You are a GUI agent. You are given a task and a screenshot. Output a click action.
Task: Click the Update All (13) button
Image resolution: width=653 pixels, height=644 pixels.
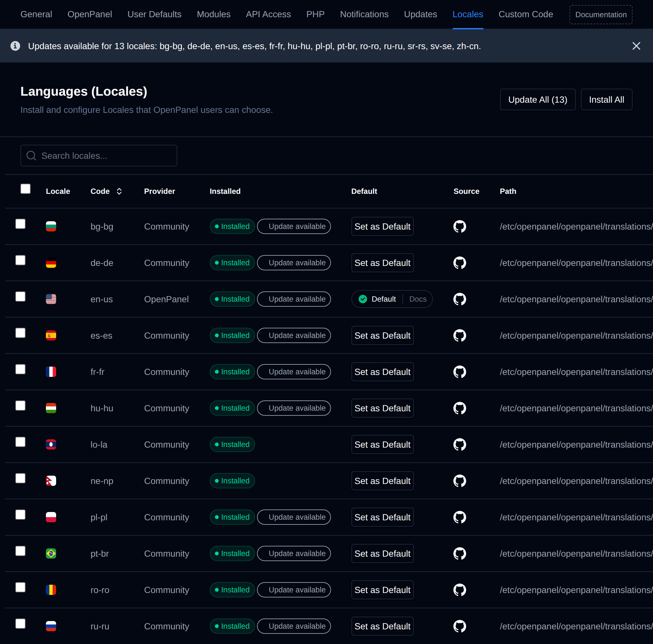(537, 100)
